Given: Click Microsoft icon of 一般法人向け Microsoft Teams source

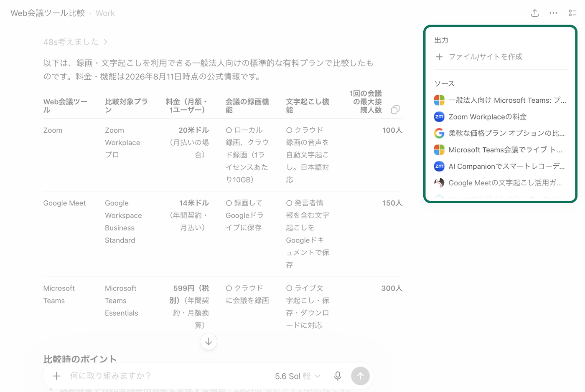Looking at the screenshot, I should (439, 100).
